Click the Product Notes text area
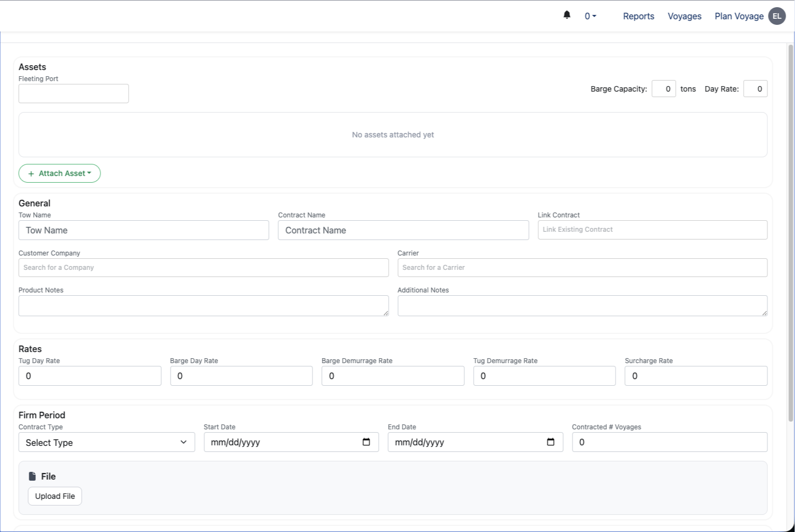Screen dimensions: 795x532 pyautogui.click(x=203, y=306)
